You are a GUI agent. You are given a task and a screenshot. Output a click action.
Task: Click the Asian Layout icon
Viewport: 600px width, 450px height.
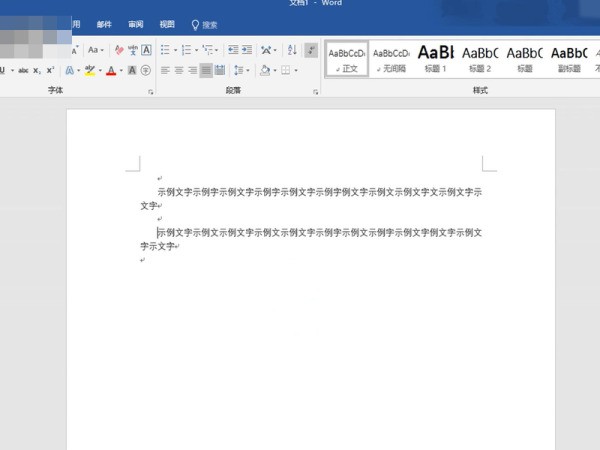tap(266, 50)
